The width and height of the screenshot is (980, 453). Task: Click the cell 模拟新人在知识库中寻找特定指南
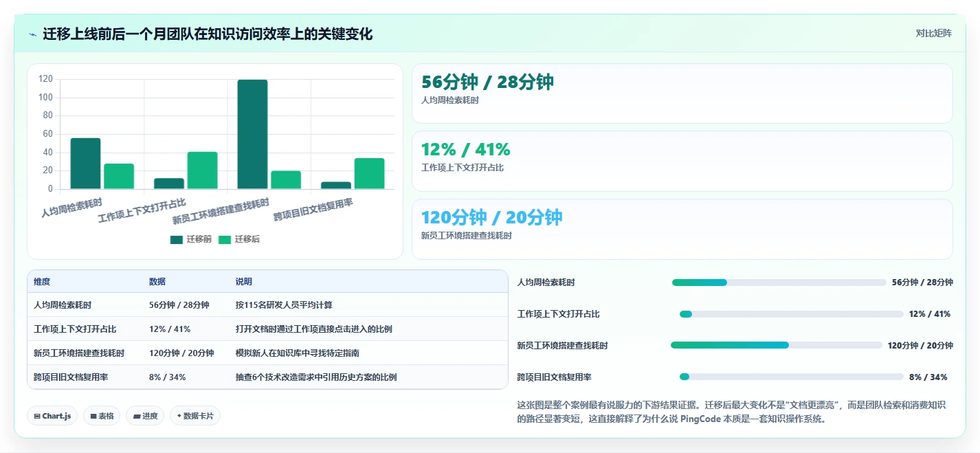point(298,353)
